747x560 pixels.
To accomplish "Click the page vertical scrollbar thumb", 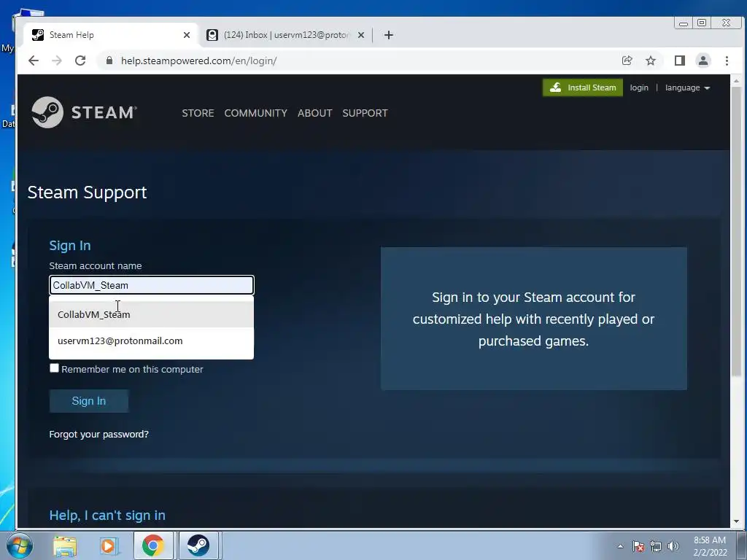I will 736,231.
